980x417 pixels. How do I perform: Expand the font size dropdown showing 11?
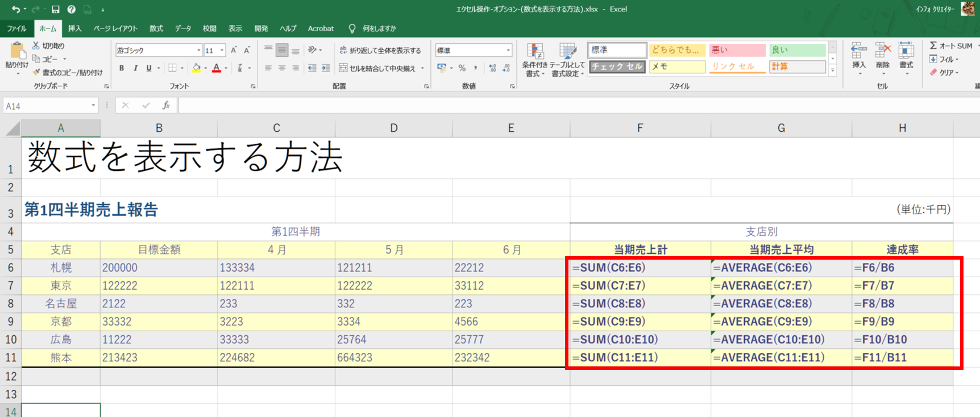(222, 51)
